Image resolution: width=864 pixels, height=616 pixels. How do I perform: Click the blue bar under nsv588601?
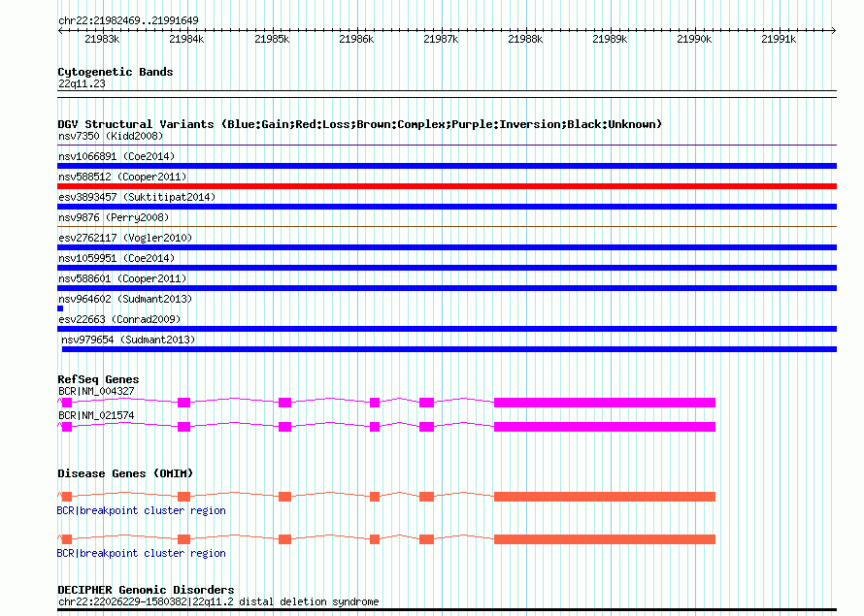[447, 288]
